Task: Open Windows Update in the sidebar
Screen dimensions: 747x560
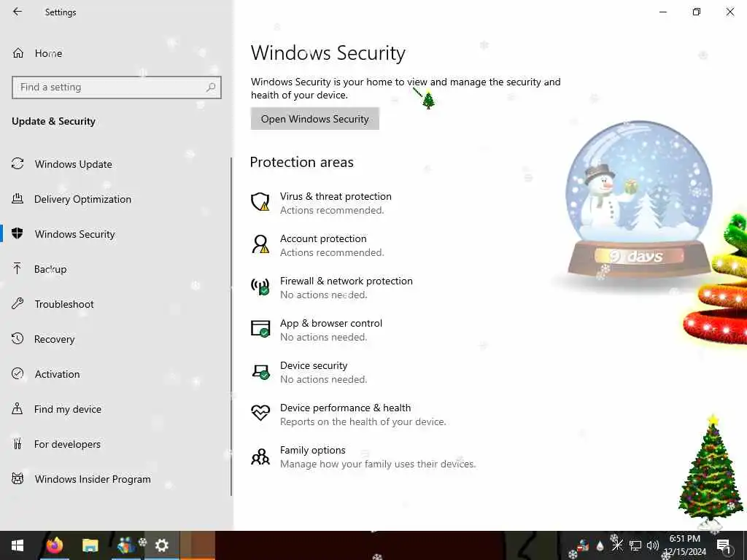Action: tap(62, 164)
